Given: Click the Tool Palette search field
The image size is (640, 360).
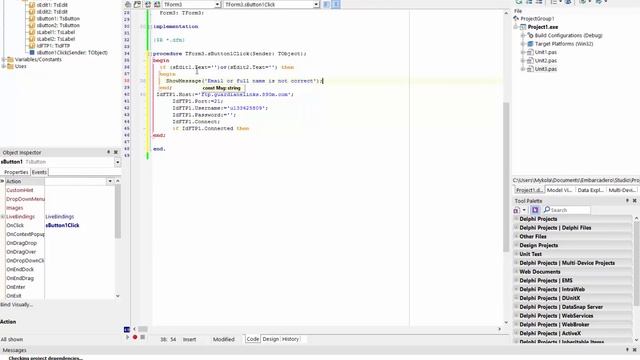Looking at the screenshot, I should coord(570,210).
